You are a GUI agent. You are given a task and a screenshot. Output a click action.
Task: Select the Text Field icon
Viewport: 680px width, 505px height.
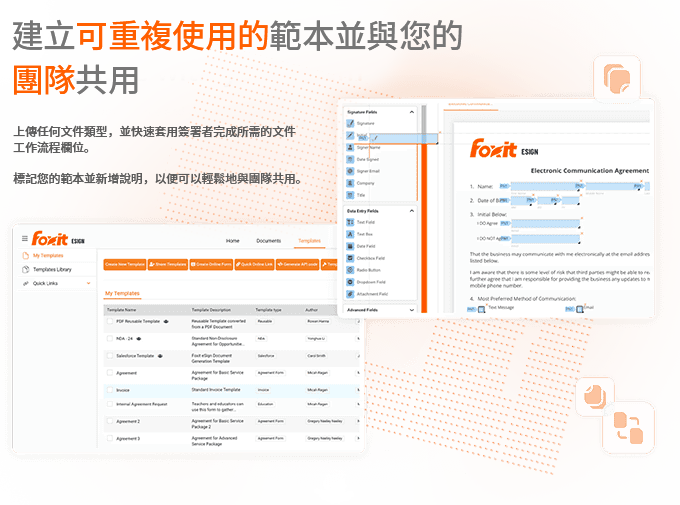(x=350, y=222)
